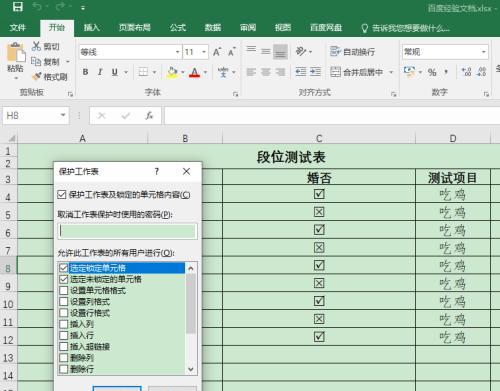Viewport: 500px width, 391px height.
Task: Click the Paste clipboard icon
Action: tap(15, 53)
